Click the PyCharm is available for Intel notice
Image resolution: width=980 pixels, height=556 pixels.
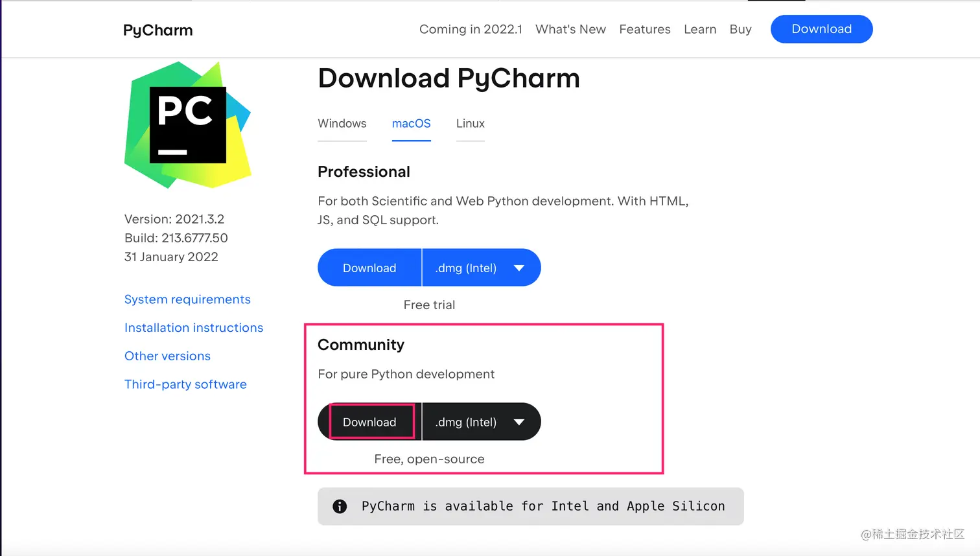[531, 506]
